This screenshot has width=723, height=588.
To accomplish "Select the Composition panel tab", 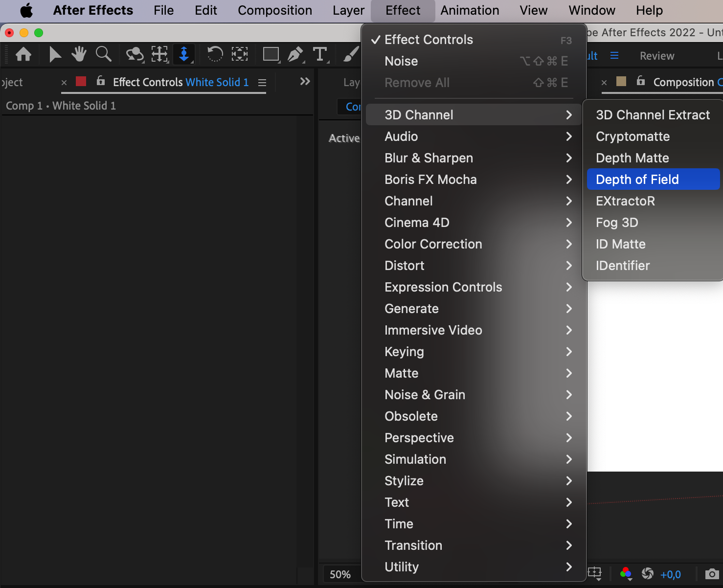I will point(687,82).
